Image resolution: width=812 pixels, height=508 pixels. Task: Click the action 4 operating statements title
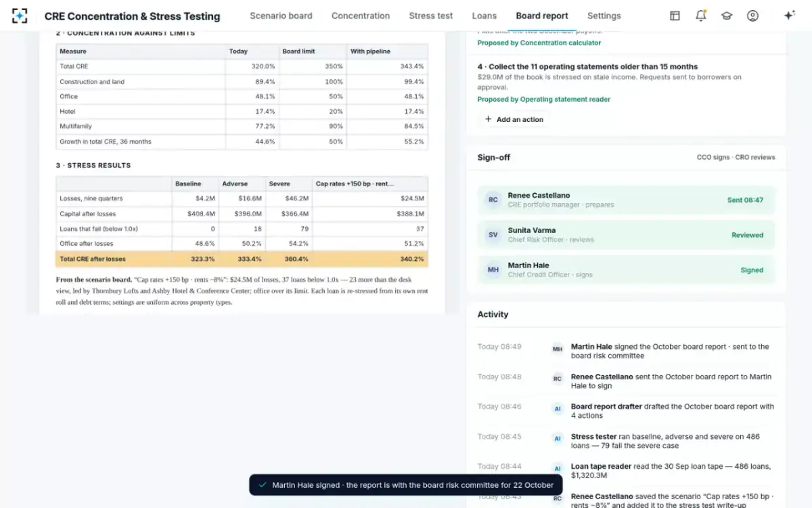[x=587, y=66]
